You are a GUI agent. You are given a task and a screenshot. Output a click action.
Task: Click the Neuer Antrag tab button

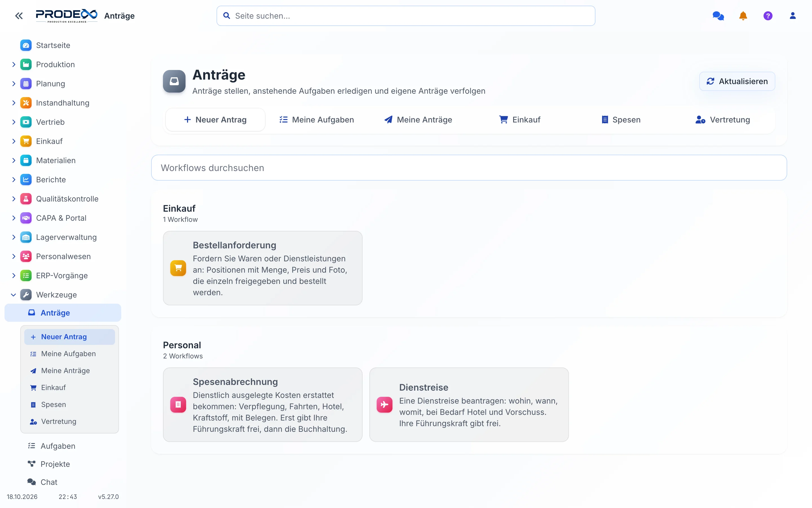pyautogui.click(x=215, y=120)
